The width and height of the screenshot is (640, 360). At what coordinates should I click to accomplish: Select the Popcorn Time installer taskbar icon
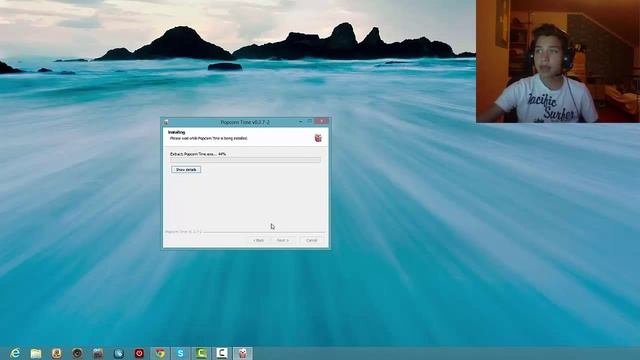coord(242,353)
